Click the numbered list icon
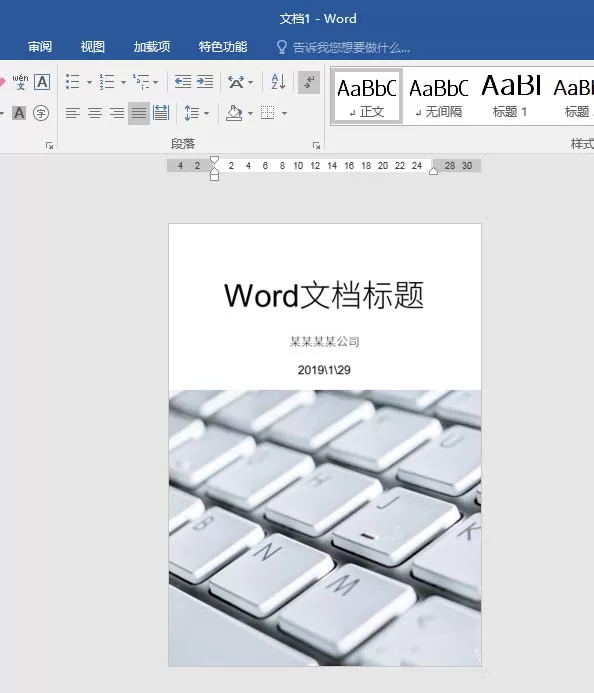Viewport: 594px width, 693px height. [x=107, y=82]
